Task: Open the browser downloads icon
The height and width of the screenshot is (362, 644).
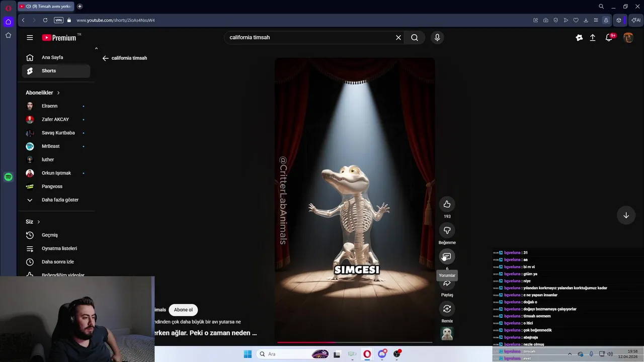Action: 586,20
